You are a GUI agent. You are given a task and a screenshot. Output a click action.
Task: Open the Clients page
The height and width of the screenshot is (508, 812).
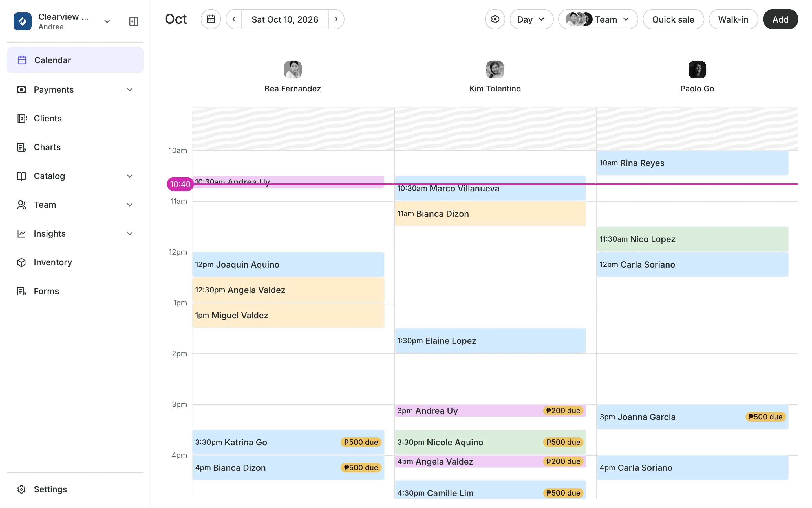[x=75, y=118]
